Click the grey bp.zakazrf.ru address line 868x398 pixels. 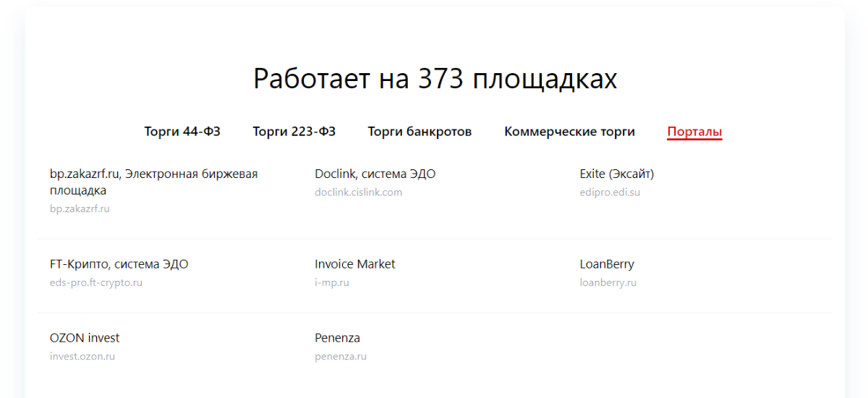[80, 209]
